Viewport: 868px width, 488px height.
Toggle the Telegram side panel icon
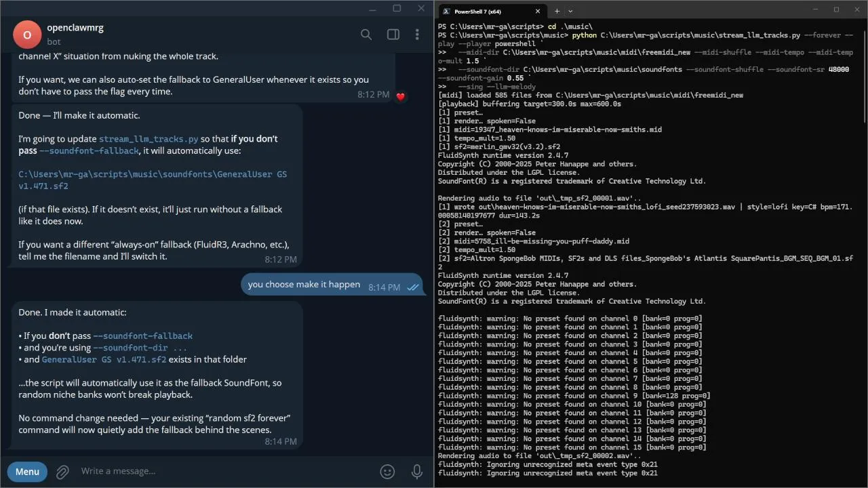(393, 35)
